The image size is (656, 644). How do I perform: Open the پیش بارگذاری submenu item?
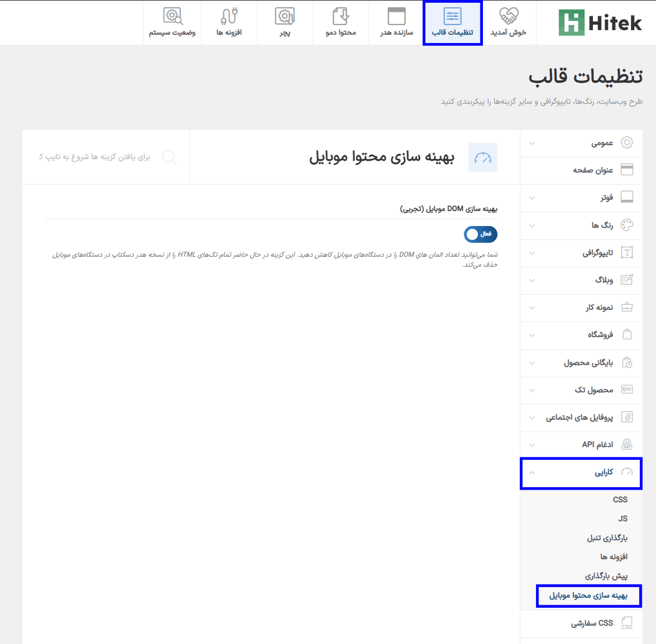click(x=606, y=576)
